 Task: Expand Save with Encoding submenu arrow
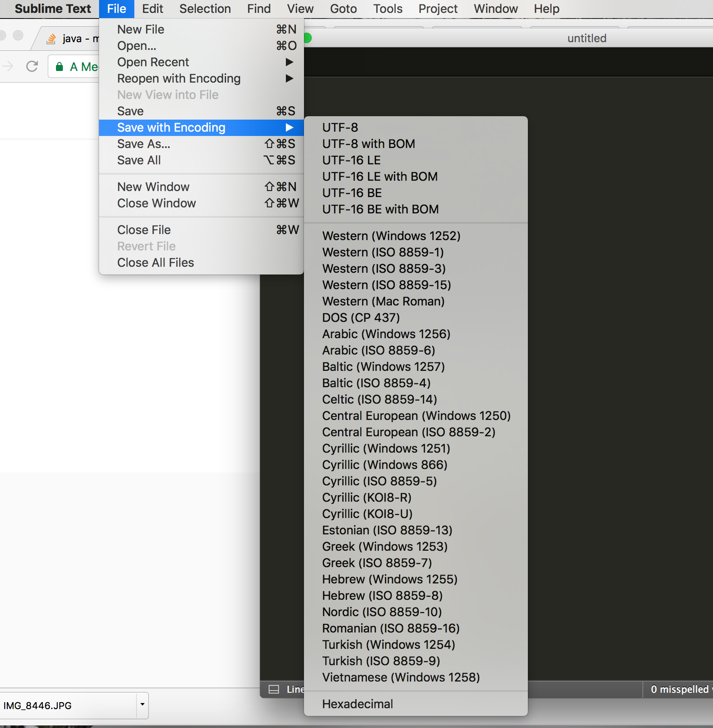(x=289, y=127)
